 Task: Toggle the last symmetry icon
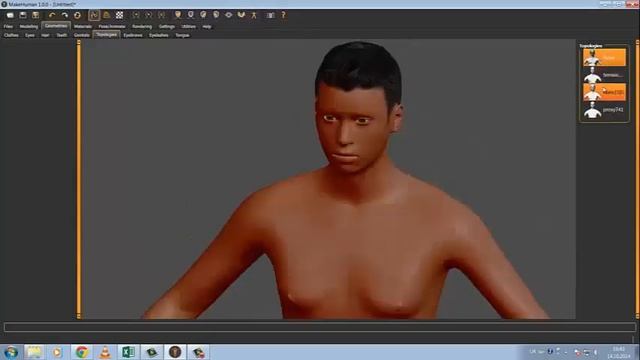point(161,15)
